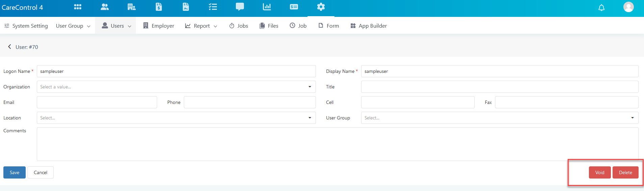Open the task checklist icon
The image size is (644, 191).
(213, 7)
